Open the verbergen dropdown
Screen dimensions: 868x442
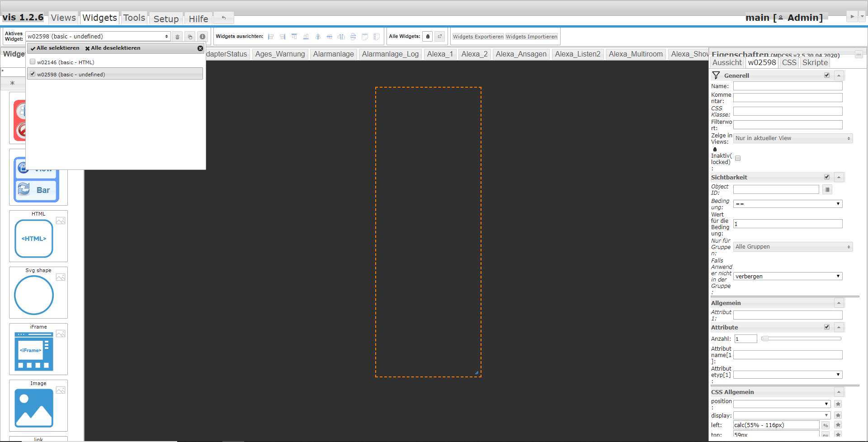788,276
